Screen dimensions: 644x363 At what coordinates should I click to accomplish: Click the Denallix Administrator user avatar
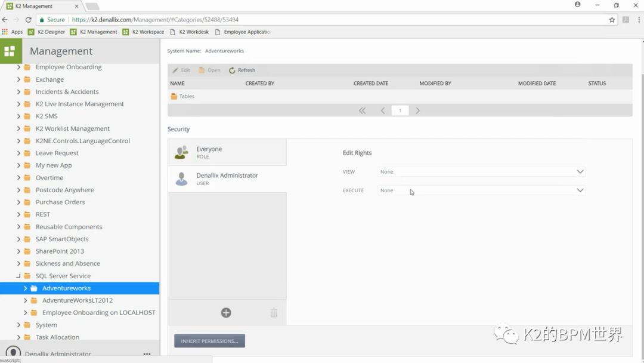[x=181, y=179]
